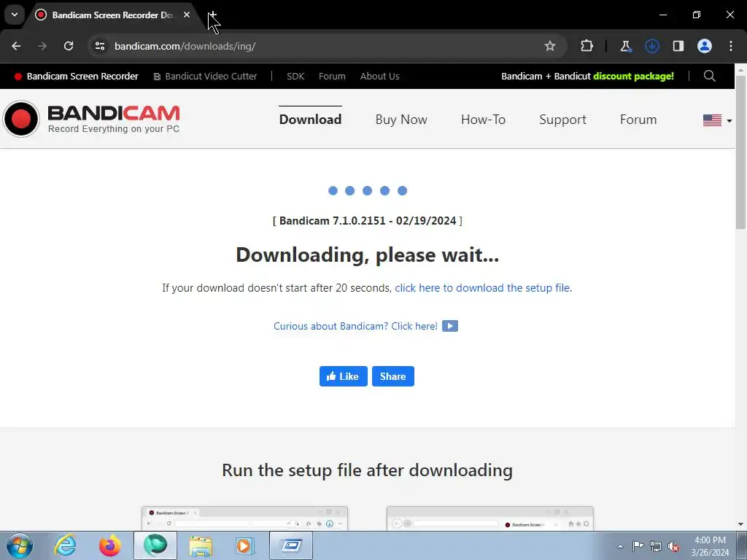747x560 pixels.
Task: Select the main navigation Forum item
Action: 638,120
